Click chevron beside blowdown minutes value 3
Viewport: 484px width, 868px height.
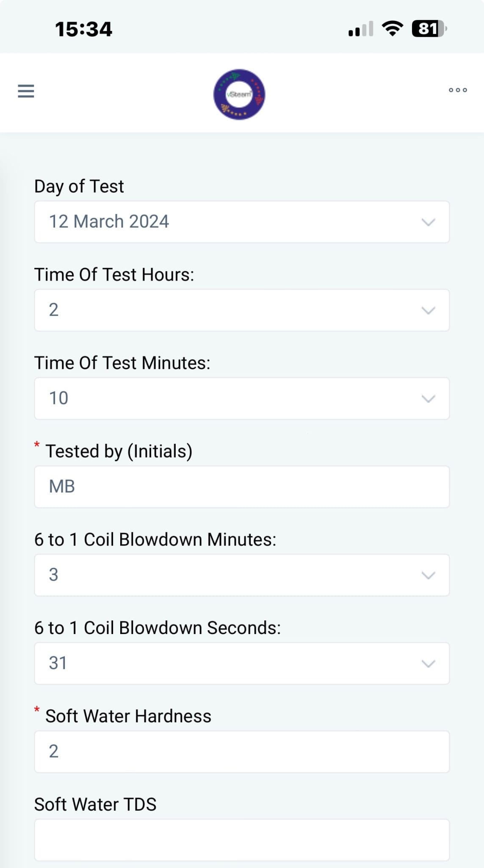pyautogui.click(x=429, y=576)
